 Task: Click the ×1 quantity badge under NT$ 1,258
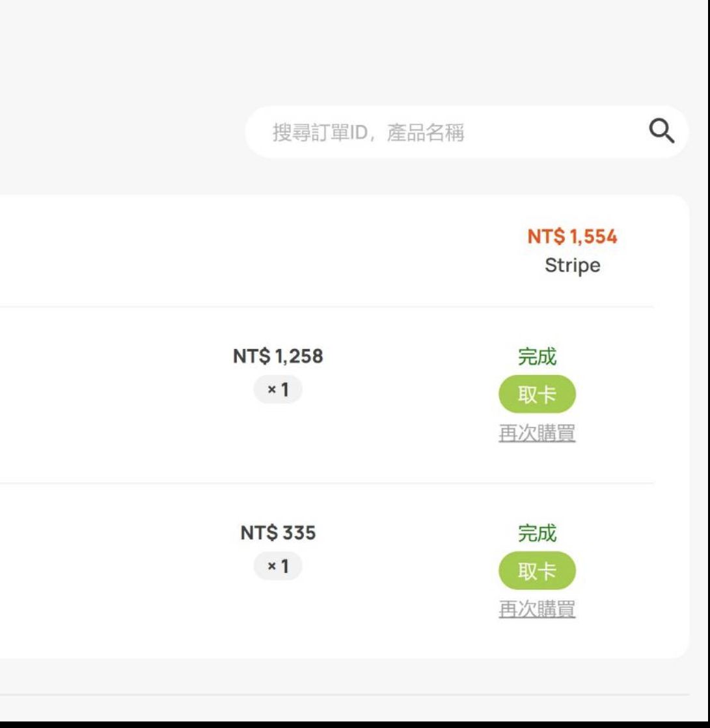[278, 390]
